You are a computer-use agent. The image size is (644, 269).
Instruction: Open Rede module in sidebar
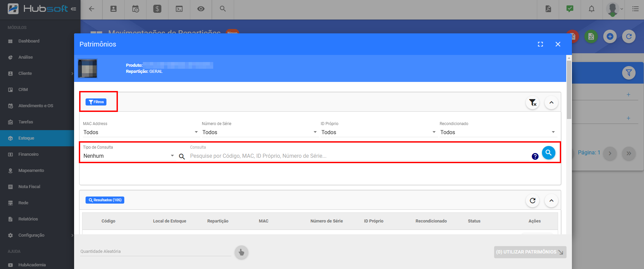37,203
